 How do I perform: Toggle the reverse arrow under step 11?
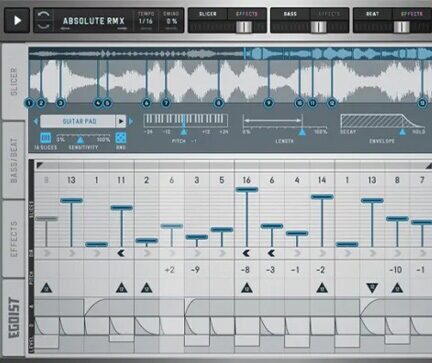coord(121,253)
